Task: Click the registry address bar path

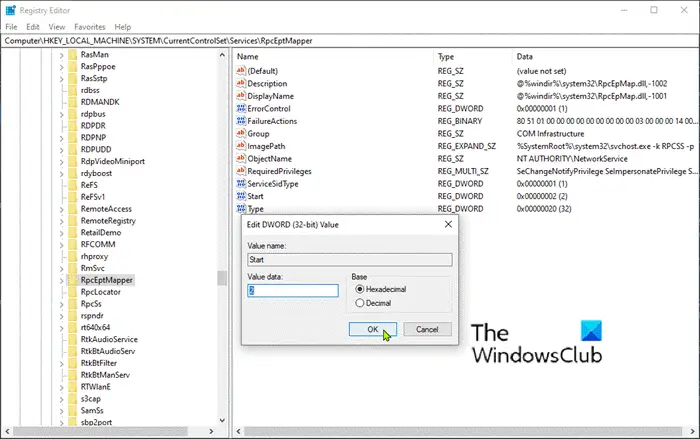Action: [158, 41]
